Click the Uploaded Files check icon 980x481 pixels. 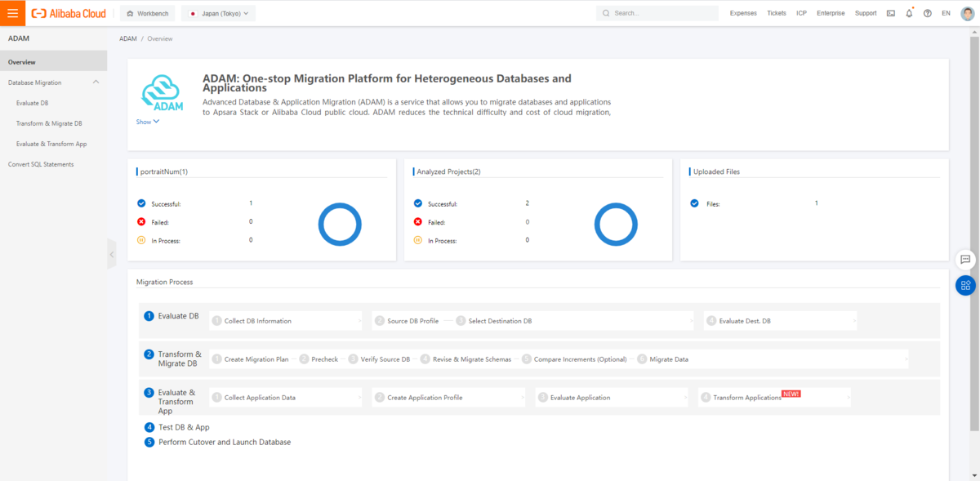click(x=695, y=203)
